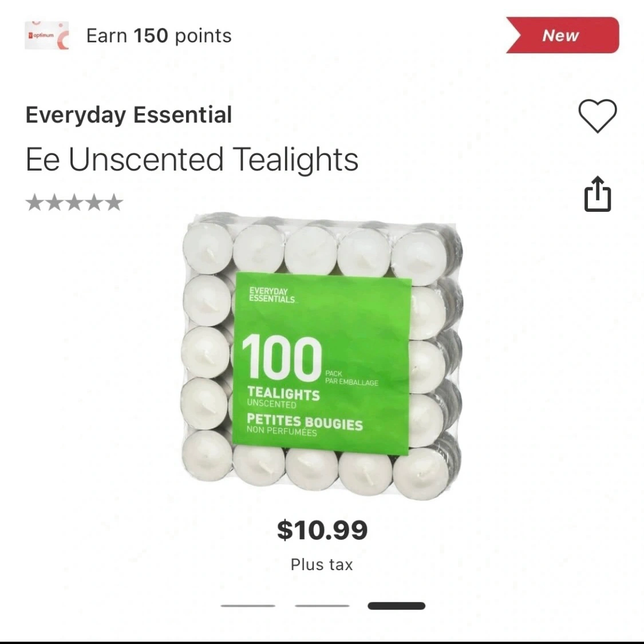Enlarge the tealights product photo
The height and width of the screenshot is (644, 644).
322,356
